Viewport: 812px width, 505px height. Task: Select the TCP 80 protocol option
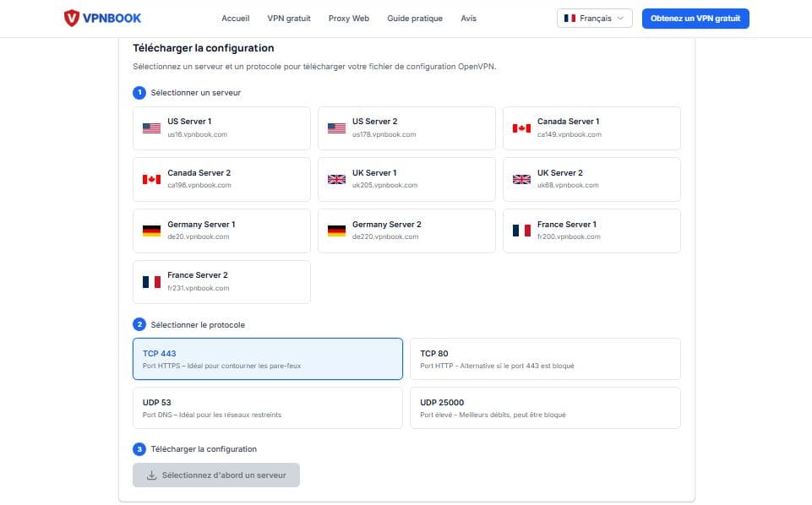[545, 359]
